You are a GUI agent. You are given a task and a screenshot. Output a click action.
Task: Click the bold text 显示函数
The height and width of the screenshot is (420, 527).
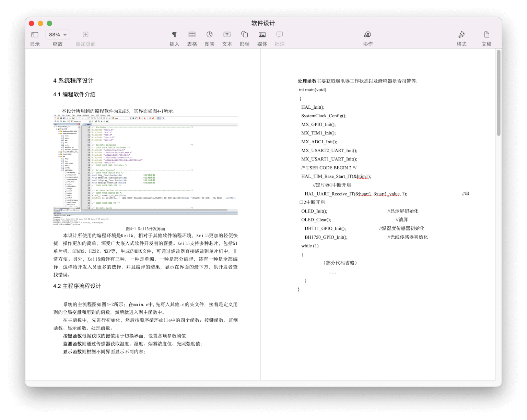point(72,352)
